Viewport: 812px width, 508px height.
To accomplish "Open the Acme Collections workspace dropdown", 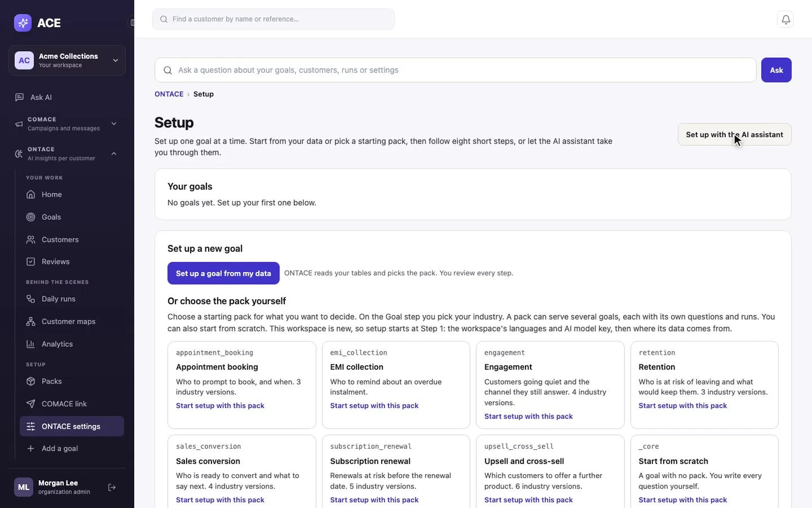I will coord(67,60).
